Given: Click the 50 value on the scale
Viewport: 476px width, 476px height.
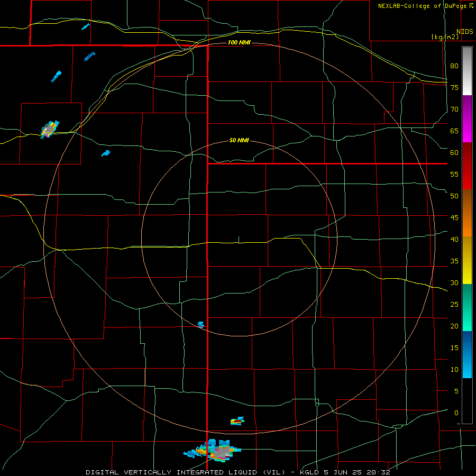Looking at the screenshot, I should pos(454,196).
